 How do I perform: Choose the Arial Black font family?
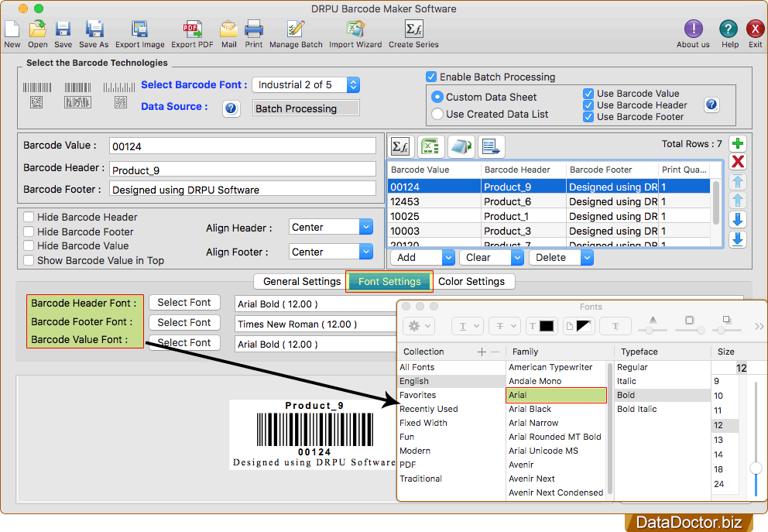pyautogui.click(x=530, y=409)
